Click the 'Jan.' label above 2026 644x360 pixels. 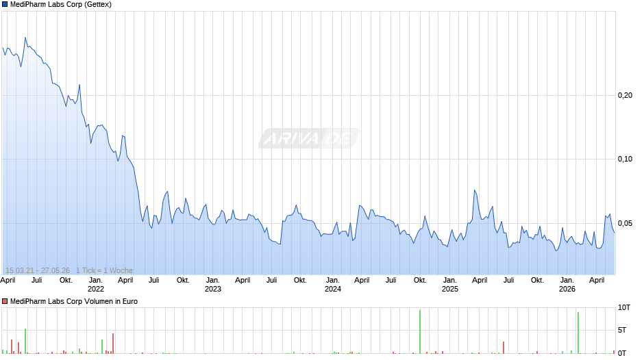(567, 280)
